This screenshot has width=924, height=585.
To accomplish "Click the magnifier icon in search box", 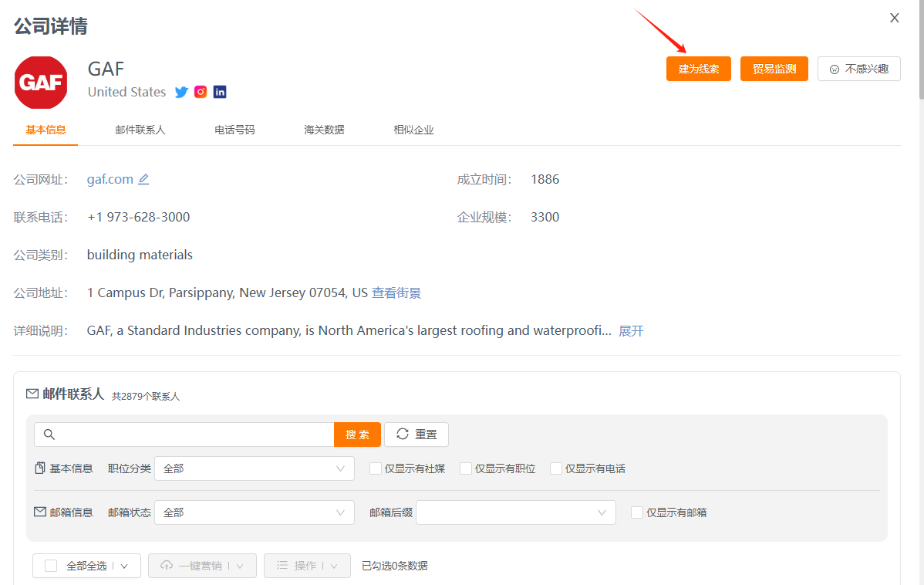I will [x=49, y=435].
